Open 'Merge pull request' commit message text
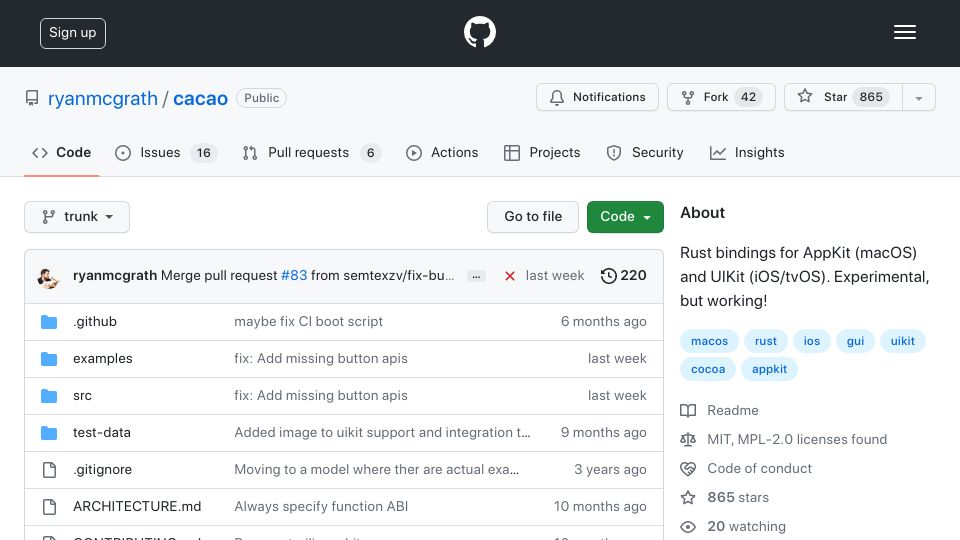Viewport: 960px width, 540px height. click(219, 276)
